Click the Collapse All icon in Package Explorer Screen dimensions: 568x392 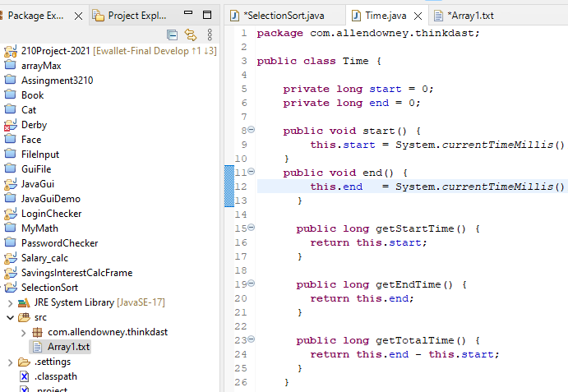tap(172, 35)
